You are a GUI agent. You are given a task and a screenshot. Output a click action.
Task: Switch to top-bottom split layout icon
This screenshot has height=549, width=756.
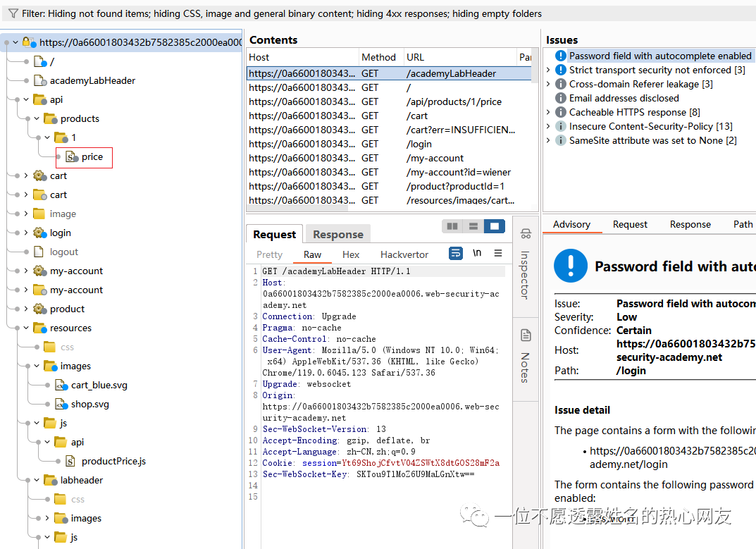(473, 226)
